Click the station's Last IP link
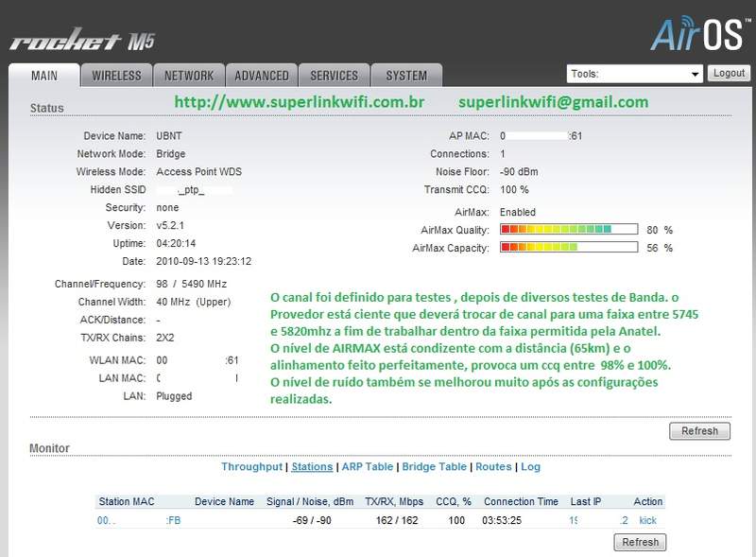Screen dimensions: 756x557 598,520
